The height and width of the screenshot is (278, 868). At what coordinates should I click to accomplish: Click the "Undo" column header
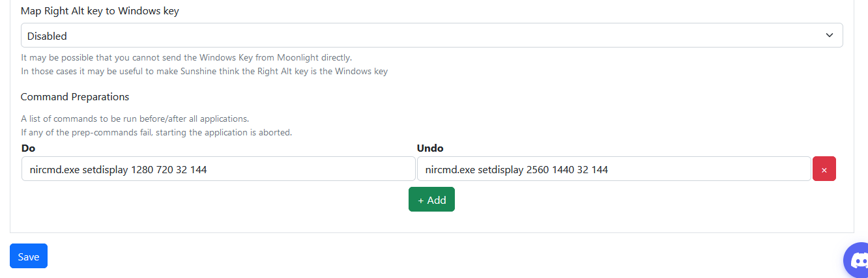pyautogui.click(x=430, y=148)
